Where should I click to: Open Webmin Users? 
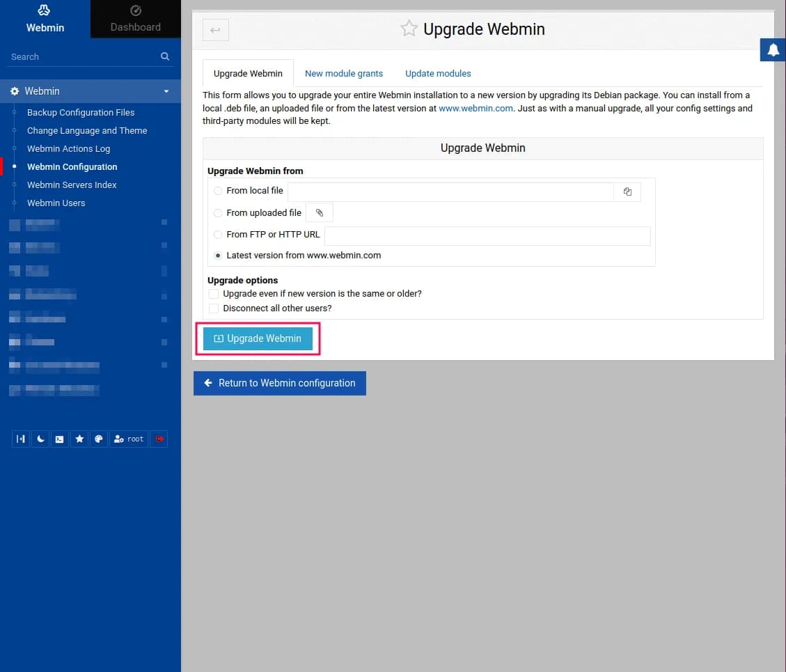click(56, 203)
